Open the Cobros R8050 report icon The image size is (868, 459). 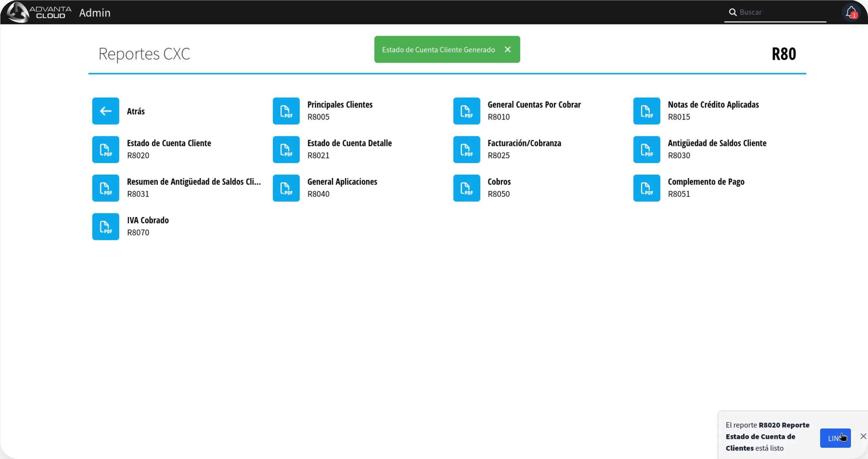(x=466, y=188)
